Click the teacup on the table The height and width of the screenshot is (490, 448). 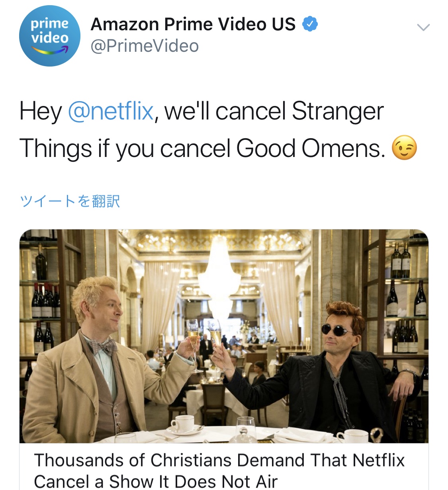click(x=183, y=424)
